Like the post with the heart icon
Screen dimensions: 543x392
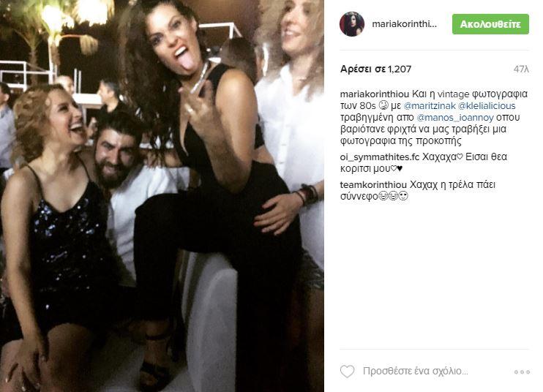[348, 372]
